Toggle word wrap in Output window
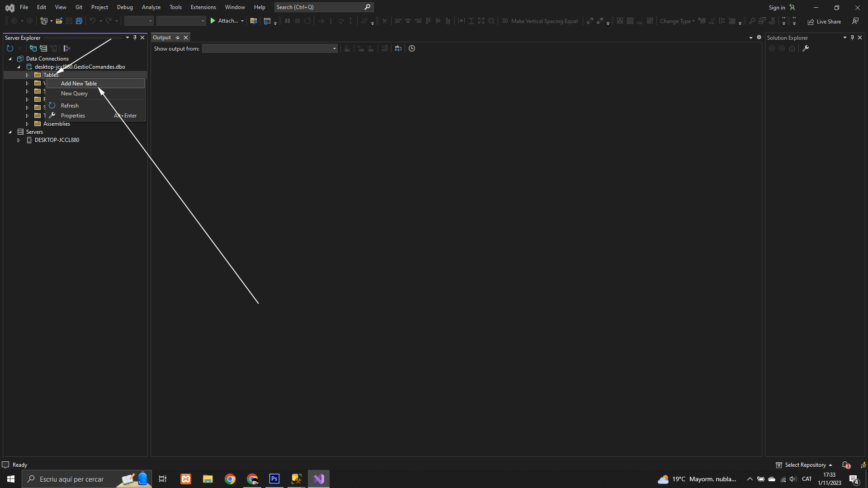868x488 pixels. click(398, 48)
